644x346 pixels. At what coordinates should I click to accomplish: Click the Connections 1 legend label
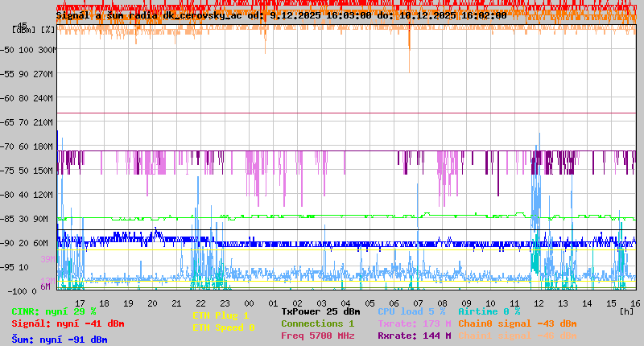317,323
